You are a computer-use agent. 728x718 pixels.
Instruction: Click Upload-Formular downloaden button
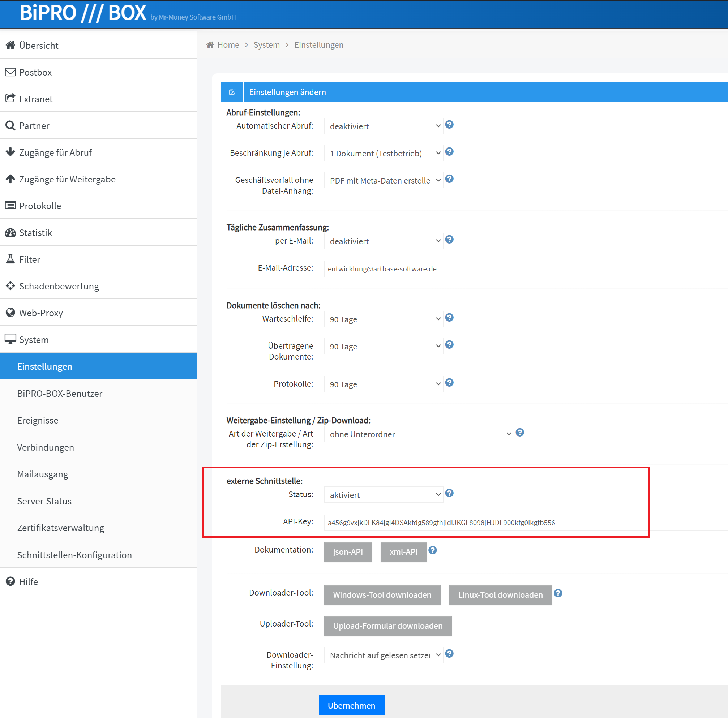pyautogui.click(x=388, y=626)
